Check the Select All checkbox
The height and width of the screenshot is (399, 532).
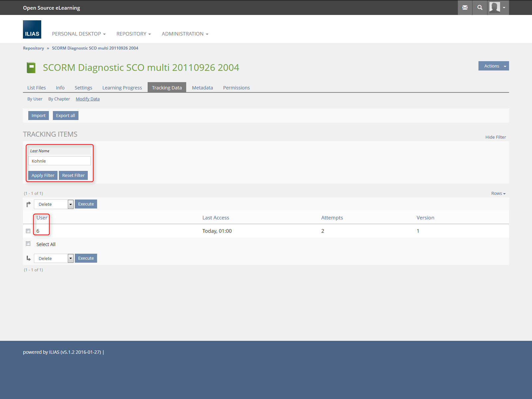(28, 244)
